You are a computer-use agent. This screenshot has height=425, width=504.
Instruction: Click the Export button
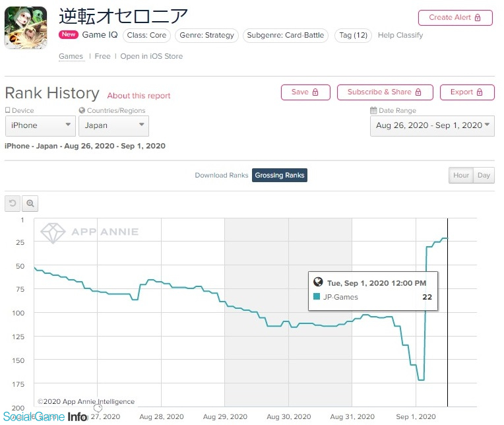tap(467, 92)
